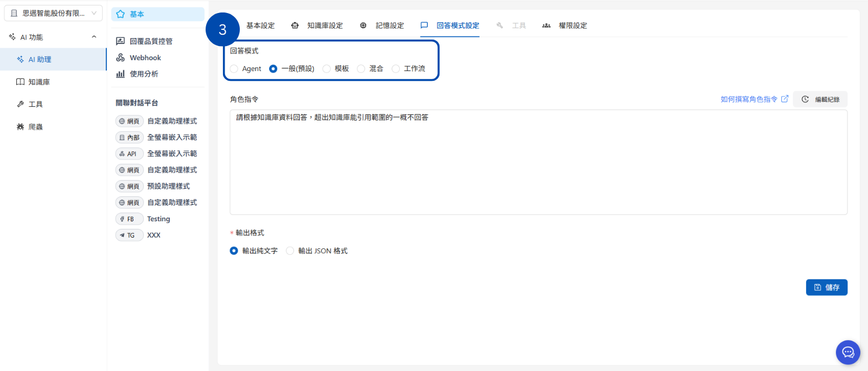Open 爬蟲 crawler bug icon
This screenshot has height=371, width=868.
click(20, 126)
